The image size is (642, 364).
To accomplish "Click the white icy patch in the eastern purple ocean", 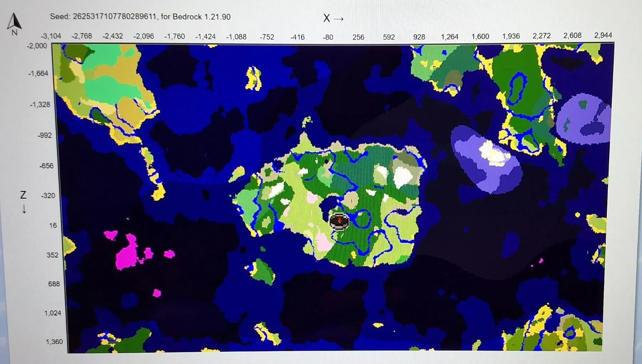I will 493,154.
